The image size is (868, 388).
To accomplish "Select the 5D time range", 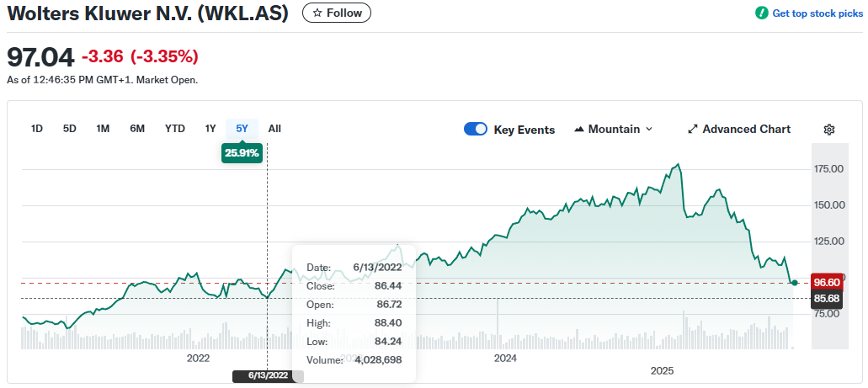I will [69, 129].
